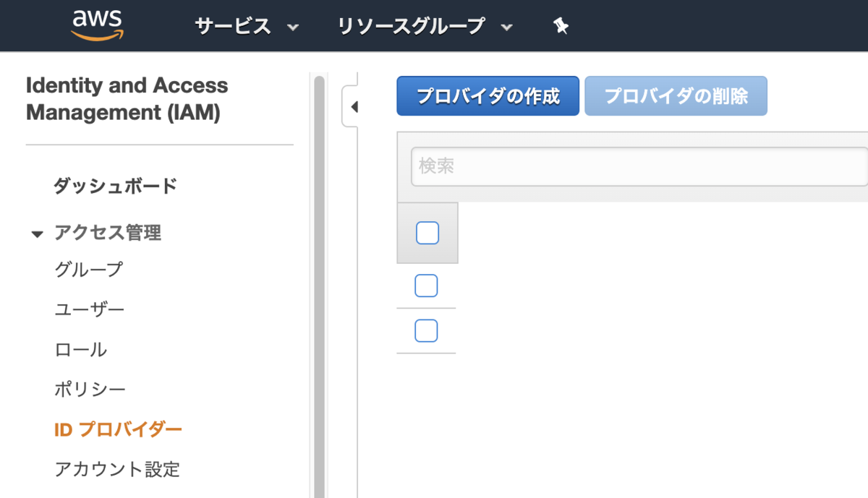
Task: Open the サービス dropdown menu
Action: 247,27
